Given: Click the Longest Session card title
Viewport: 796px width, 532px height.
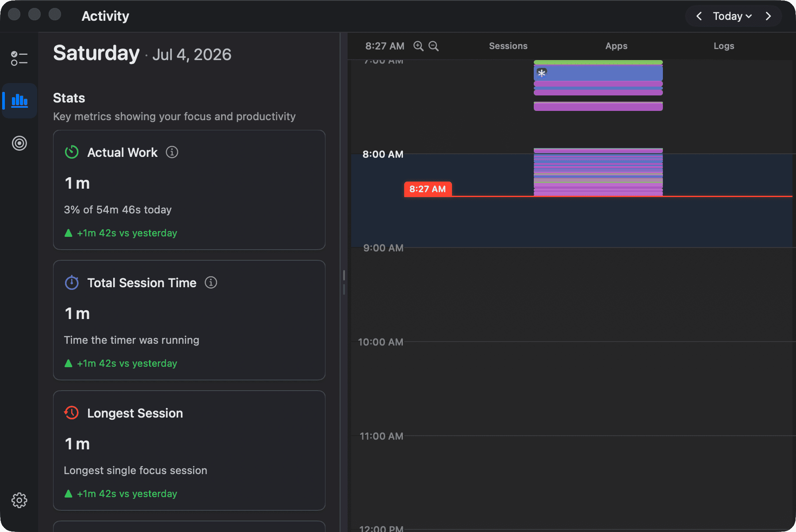Looking at the screenshot, I should tap(135, 413).
